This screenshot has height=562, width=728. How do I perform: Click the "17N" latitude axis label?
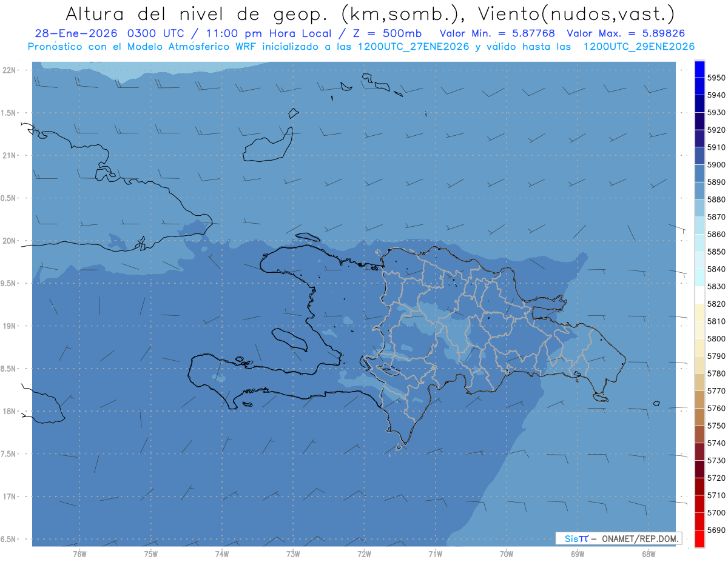pos(9,497)
